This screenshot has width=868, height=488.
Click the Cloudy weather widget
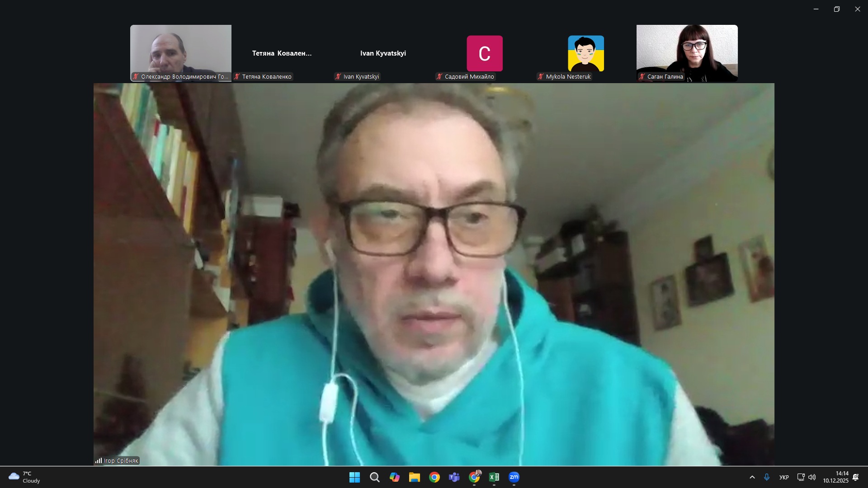[x=25, y=477]
